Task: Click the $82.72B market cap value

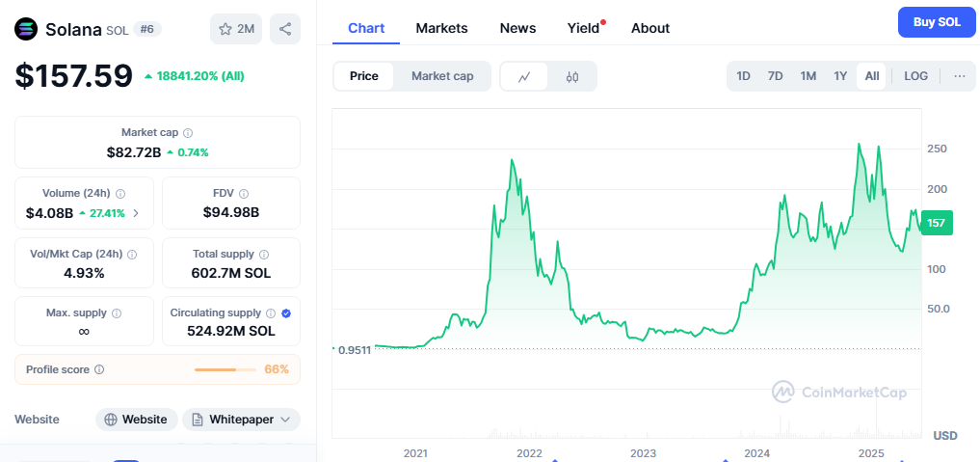Action: [x=134, y=152]
